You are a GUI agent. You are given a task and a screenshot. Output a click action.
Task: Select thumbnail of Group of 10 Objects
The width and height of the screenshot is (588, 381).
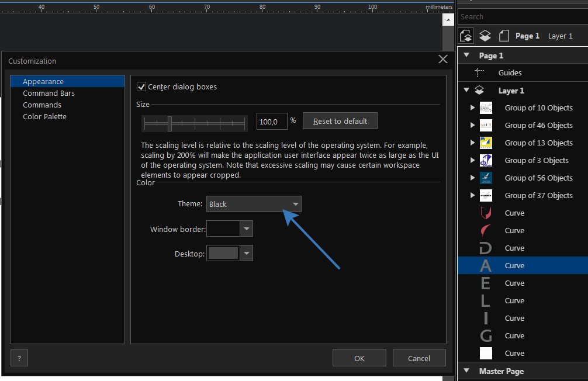[486, 108]
